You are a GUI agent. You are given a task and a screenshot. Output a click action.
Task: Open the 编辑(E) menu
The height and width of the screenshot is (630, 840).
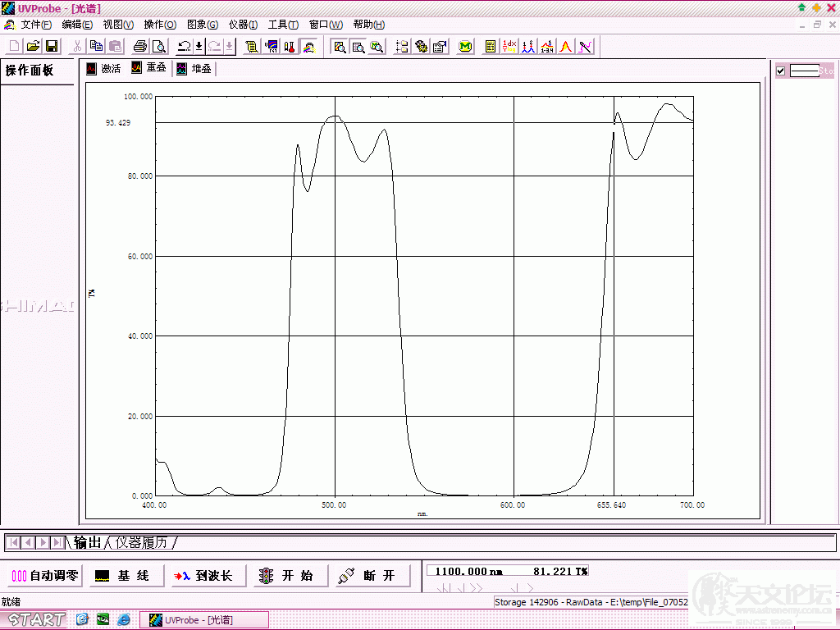pos(77,25)
